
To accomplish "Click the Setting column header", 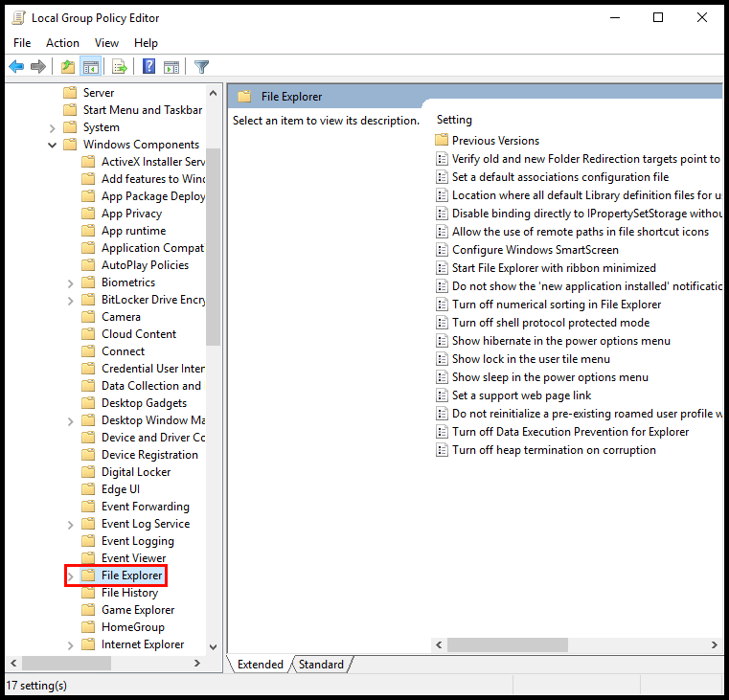I will 454,120.
